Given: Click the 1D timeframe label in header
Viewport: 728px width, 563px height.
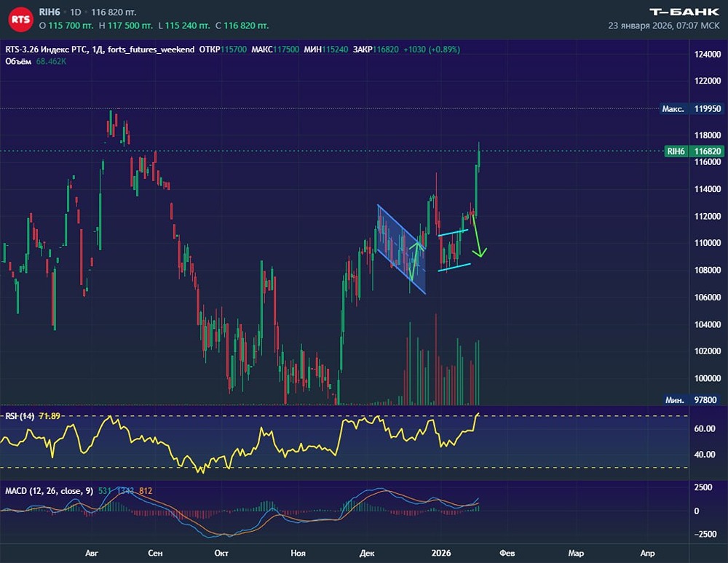Looking at the screenshot, I should coord(75,12).
